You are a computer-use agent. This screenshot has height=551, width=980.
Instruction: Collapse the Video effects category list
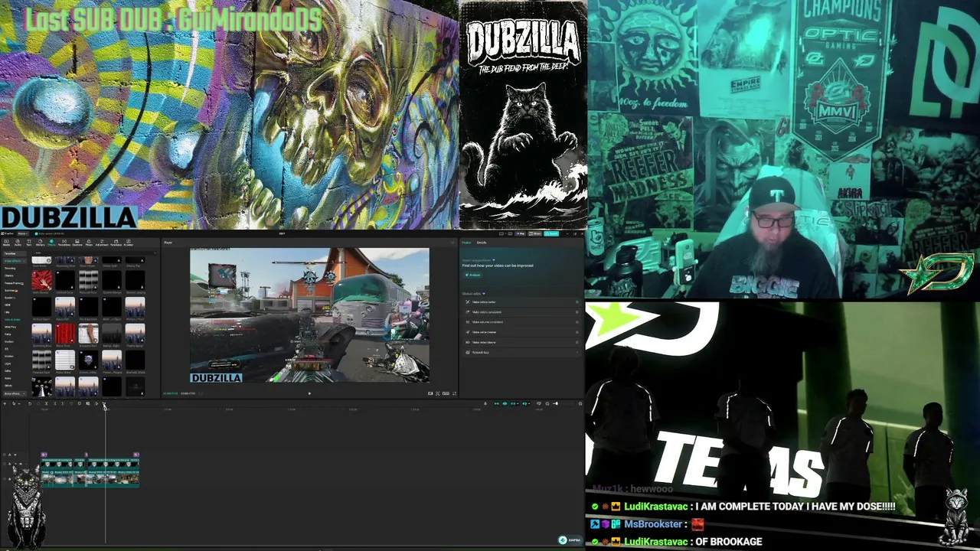pyautogui.click(x=13, y=261)
